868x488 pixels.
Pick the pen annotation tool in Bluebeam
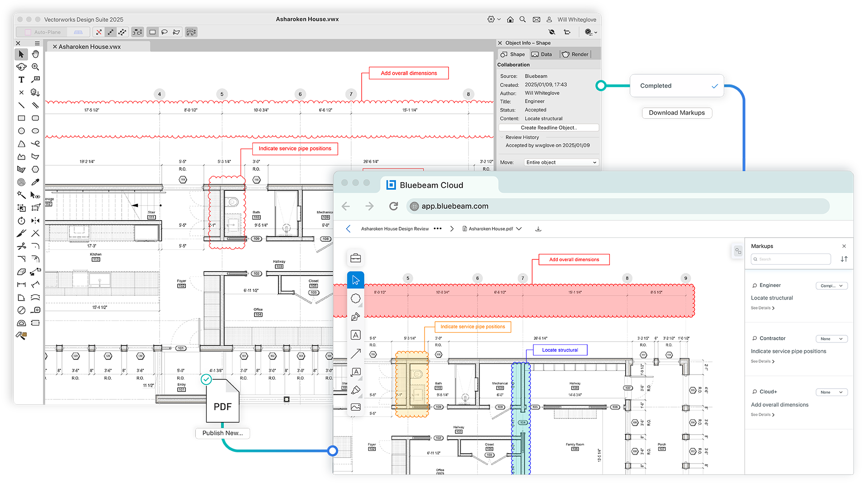356,318
